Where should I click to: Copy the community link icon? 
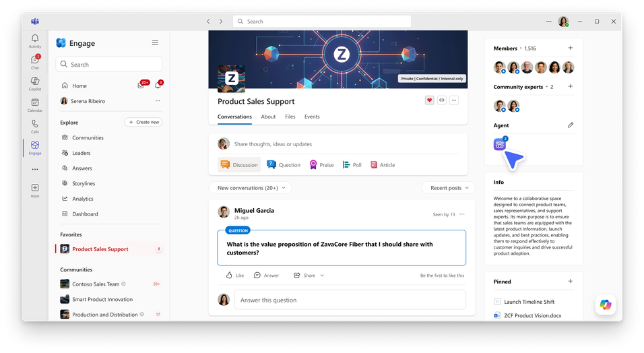tap(441, 100)
